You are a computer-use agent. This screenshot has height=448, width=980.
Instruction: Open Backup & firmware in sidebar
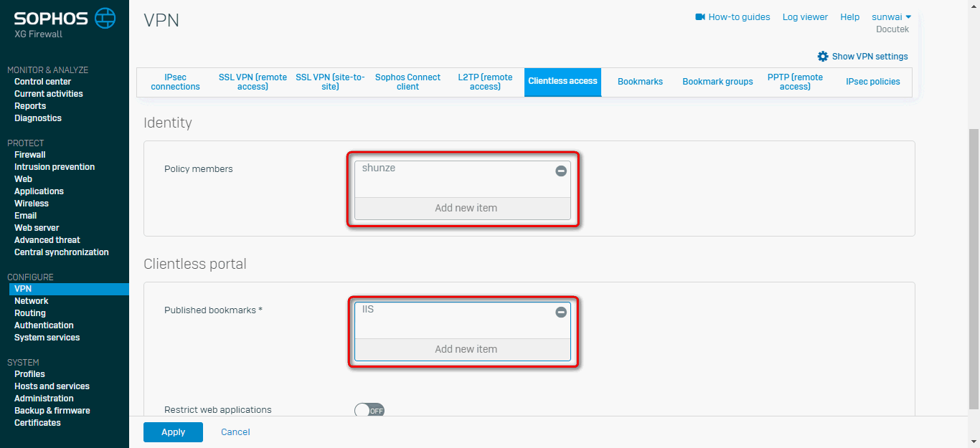[x=52, y=411]
